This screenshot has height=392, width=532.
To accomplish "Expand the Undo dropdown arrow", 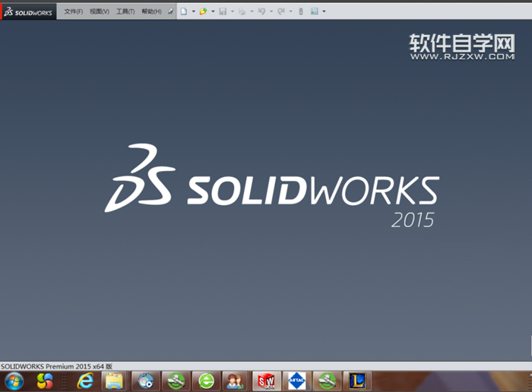I will 271,11.
